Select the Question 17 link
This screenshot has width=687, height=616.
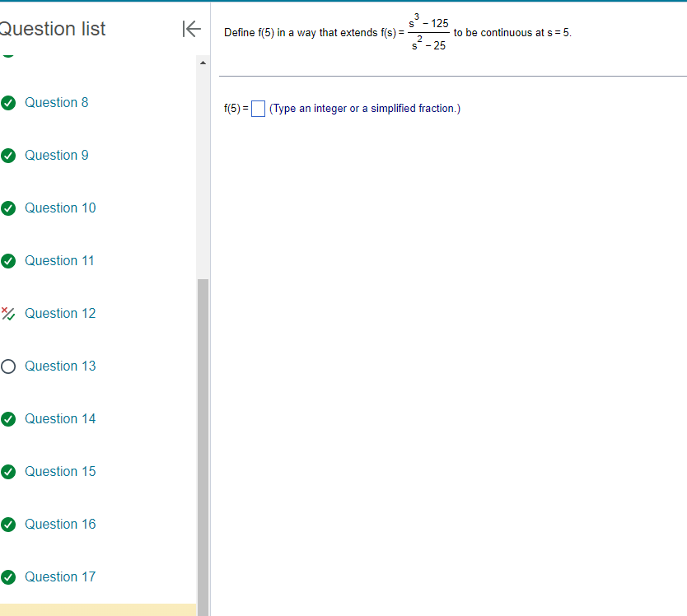point(59,576)
